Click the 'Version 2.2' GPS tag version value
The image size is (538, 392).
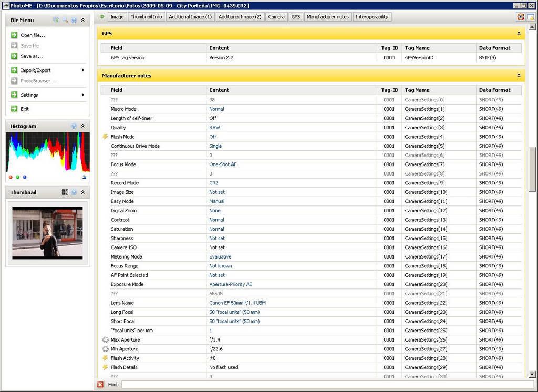coord(221,58)
